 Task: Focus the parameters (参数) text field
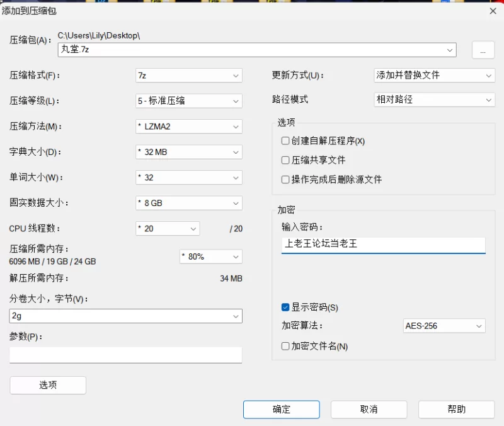(125, 355)
